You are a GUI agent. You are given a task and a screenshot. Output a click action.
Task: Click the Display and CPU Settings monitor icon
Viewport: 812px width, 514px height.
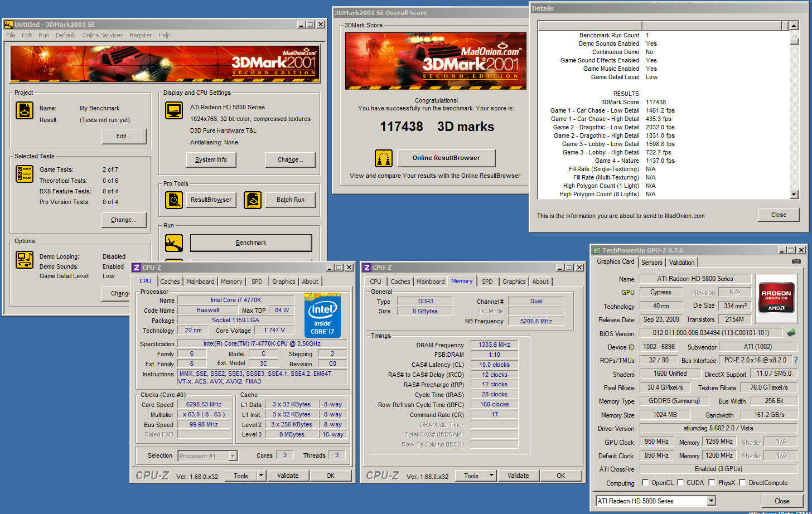coord(174,110)
